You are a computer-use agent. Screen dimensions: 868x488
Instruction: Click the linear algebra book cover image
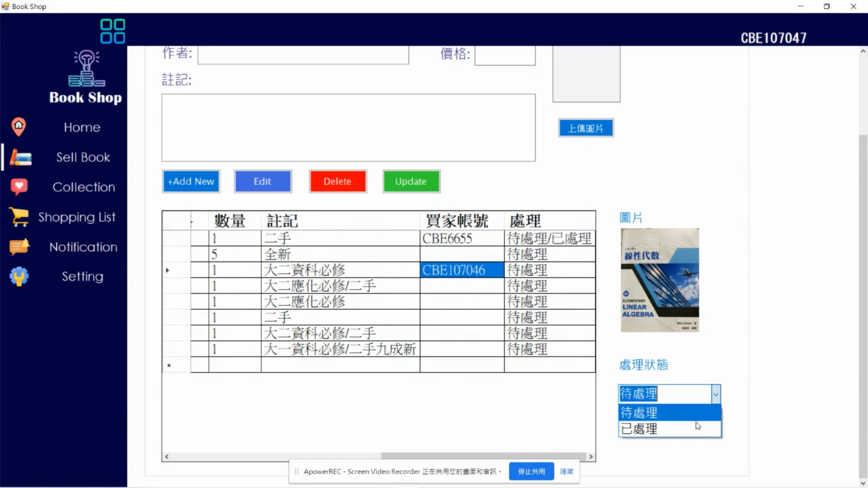[660, 280]
